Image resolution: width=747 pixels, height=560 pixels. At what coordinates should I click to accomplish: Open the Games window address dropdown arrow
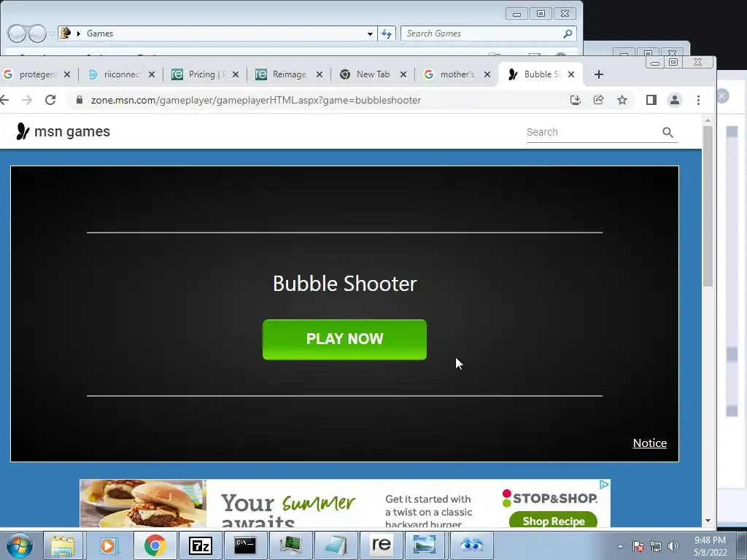click(370, 34)
